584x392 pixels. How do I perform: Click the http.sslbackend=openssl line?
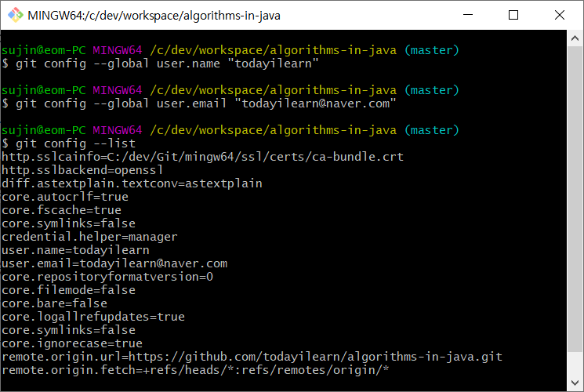pos(82,170)
